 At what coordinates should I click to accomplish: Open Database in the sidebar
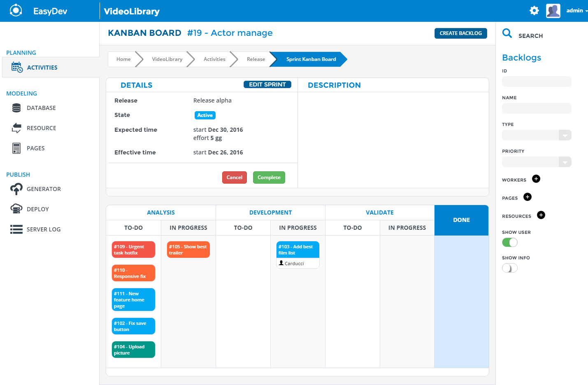[41, 108]
